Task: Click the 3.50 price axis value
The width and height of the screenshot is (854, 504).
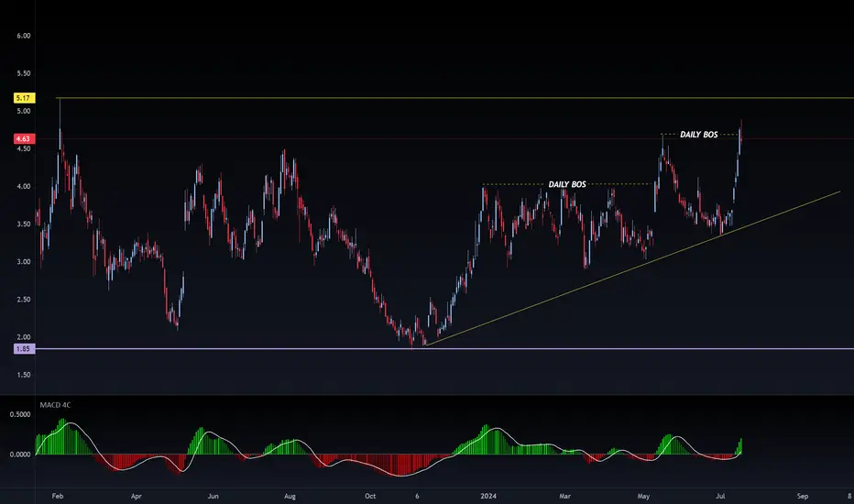Action: point(24,224)
